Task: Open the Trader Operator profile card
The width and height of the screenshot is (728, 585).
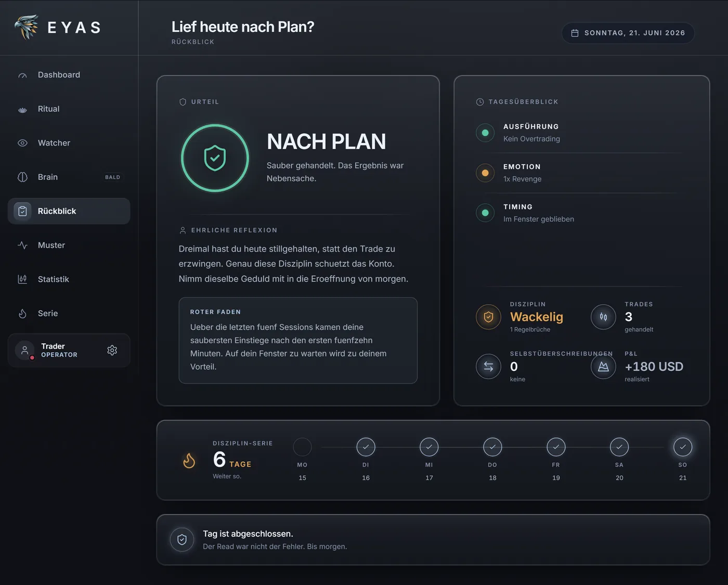Action: (x=69, y=350)
